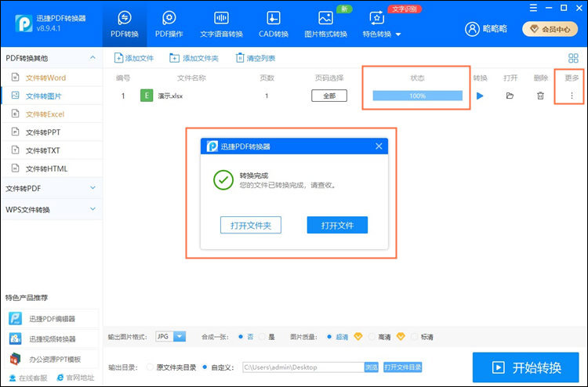Screen dimensions: 588x387
Task: Select 是 for 合成一张
Action: pyautogui.click(x=262, y=337)
